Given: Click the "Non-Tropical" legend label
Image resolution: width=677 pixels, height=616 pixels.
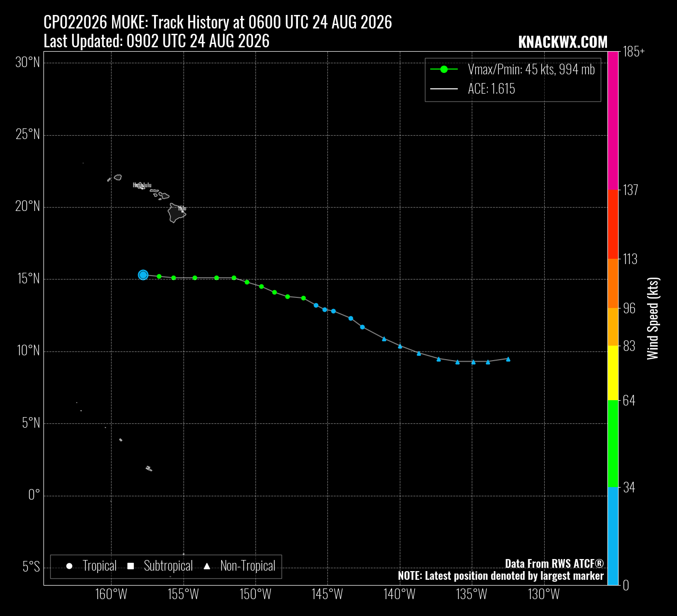Looking at the screenshot, I should pyautogui.click(x=248, y=566).
